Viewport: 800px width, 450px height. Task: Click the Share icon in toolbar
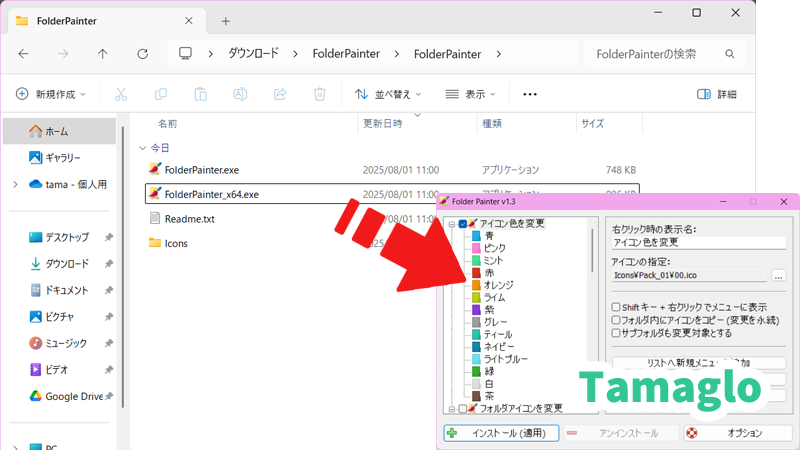tap(280, 94)
